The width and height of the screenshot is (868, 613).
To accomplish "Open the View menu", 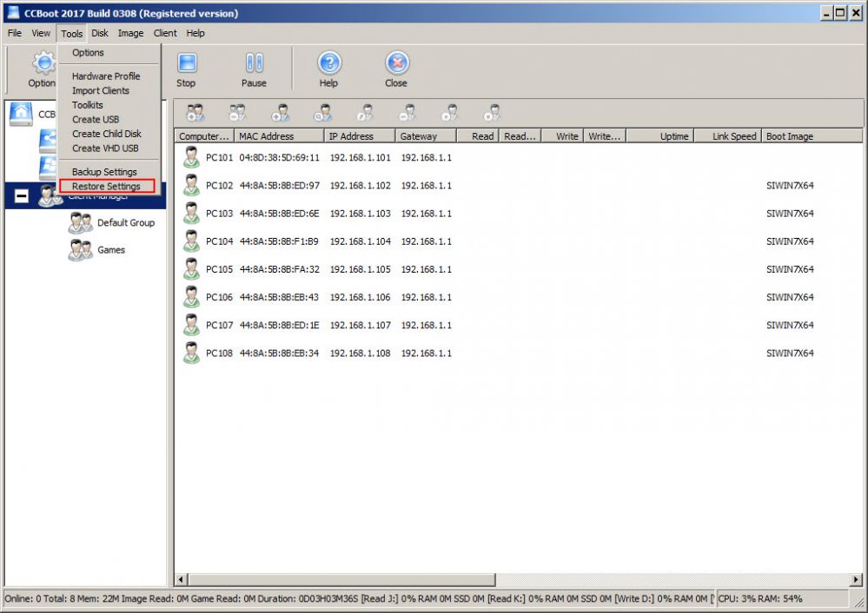I will point(41,33).
